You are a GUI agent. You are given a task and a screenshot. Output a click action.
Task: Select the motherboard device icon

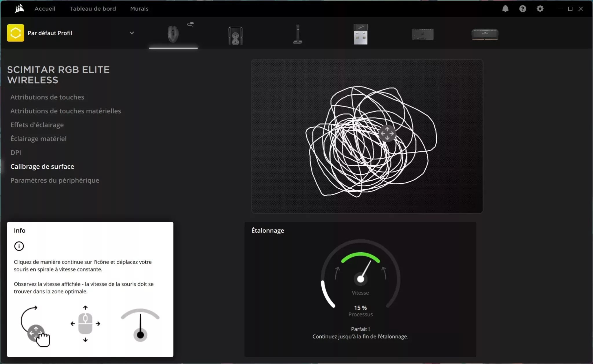pos(422,34)
